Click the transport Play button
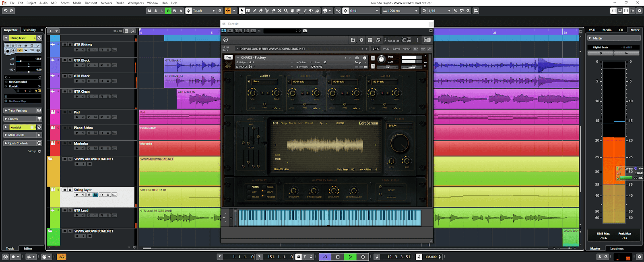Viewport: 644px width, 262px height. click(x=350, y=257)
